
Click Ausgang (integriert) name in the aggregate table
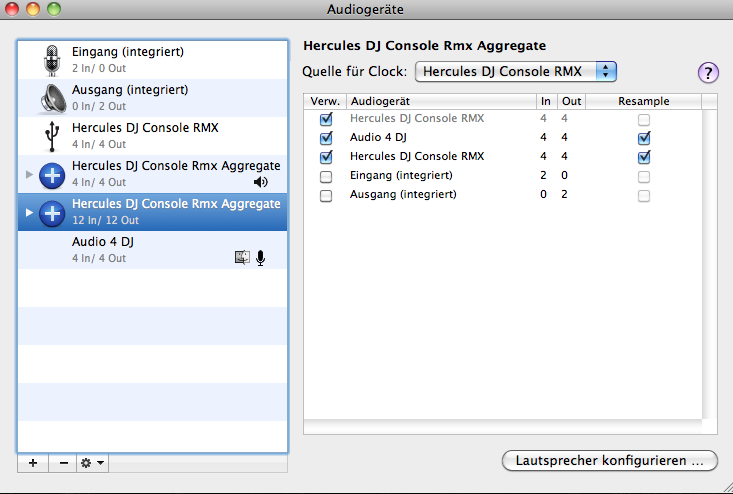tap(403, 194)
